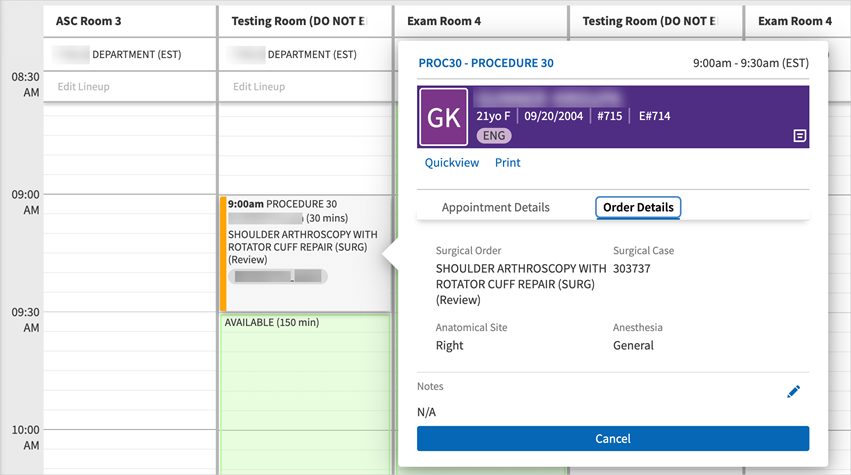Click the Print link

pos(507,163)
